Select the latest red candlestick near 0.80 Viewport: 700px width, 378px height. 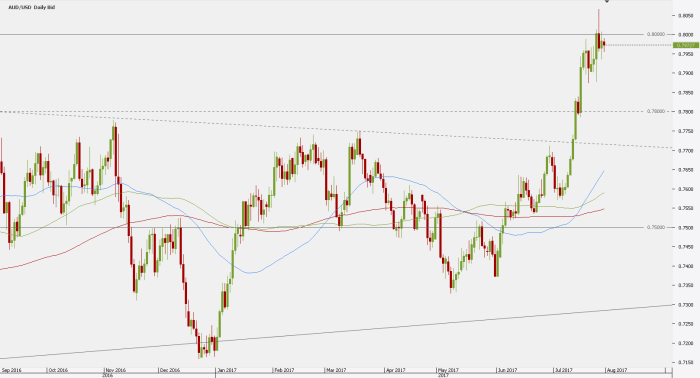click(604, 43)
